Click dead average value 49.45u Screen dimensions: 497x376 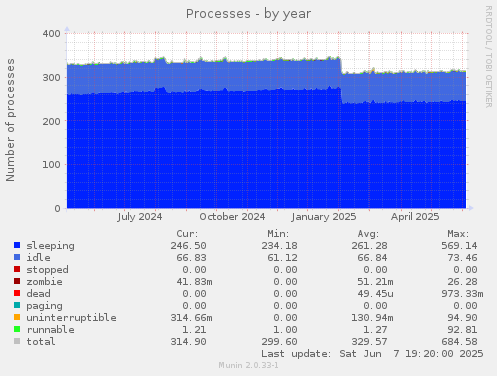(x=375, y=294)
